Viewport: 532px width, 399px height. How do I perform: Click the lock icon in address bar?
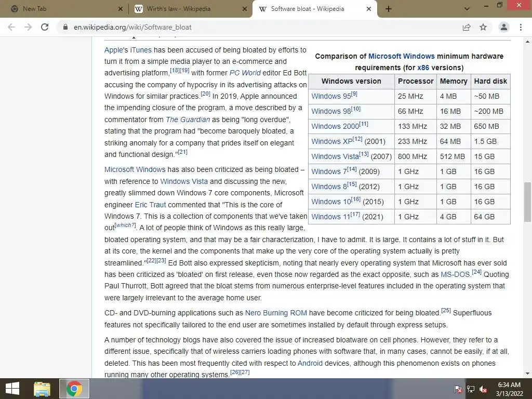click(x=65, y=27)
